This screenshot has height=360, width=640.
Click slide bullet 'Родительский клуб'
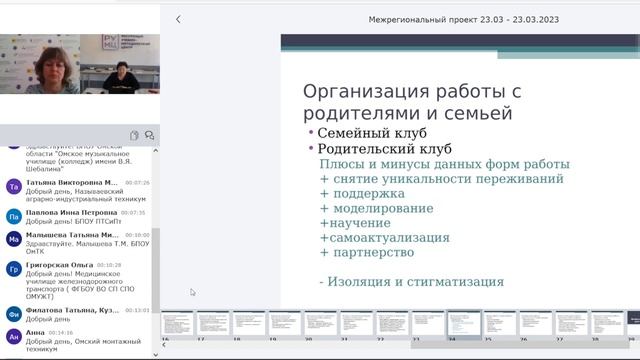click(384, 149)
